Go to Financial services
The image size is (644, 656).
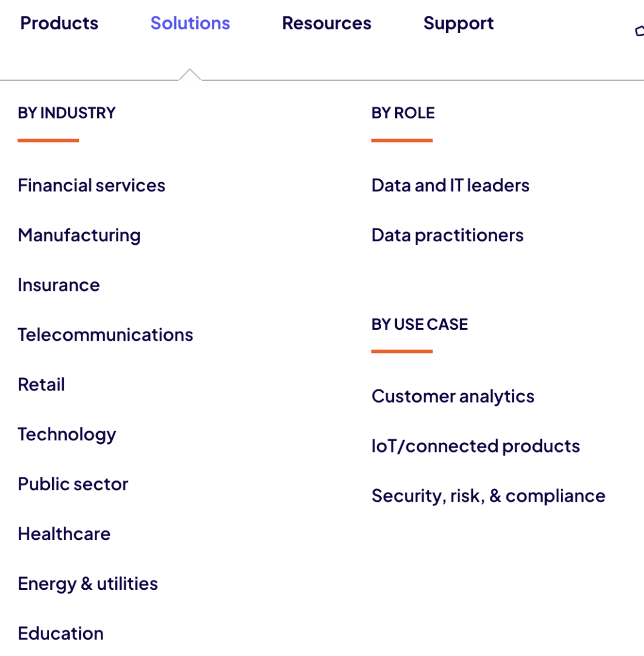pyautogui.click(x=92, y=185)
